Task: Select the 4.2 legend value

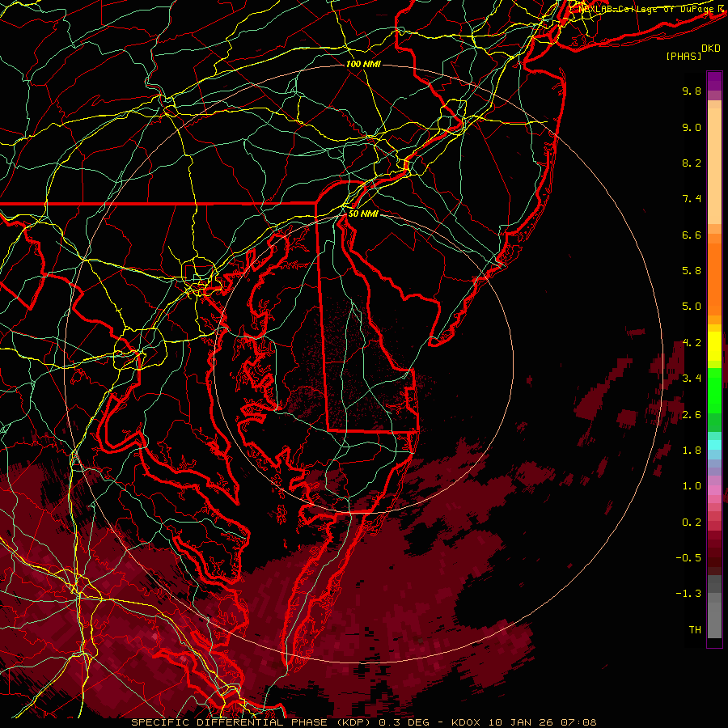Action: (692, 343)
